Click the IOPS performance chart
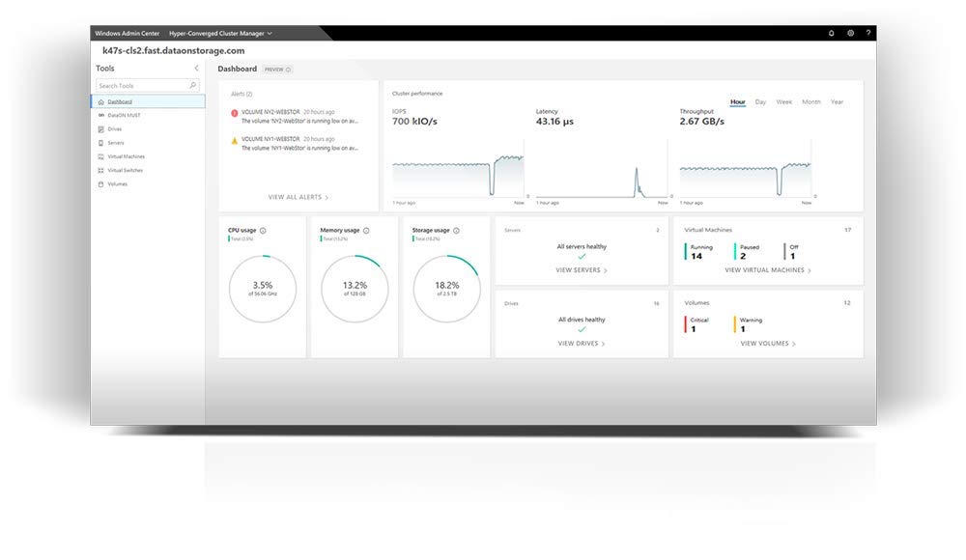The image size is (966, 560). coord(458,168)
